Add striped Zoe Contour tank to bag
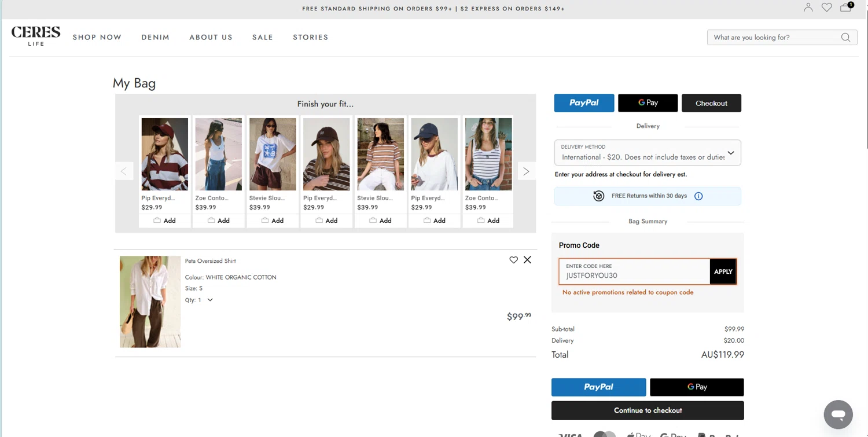Viewport: 868px width, 437px height. point(488,221)
